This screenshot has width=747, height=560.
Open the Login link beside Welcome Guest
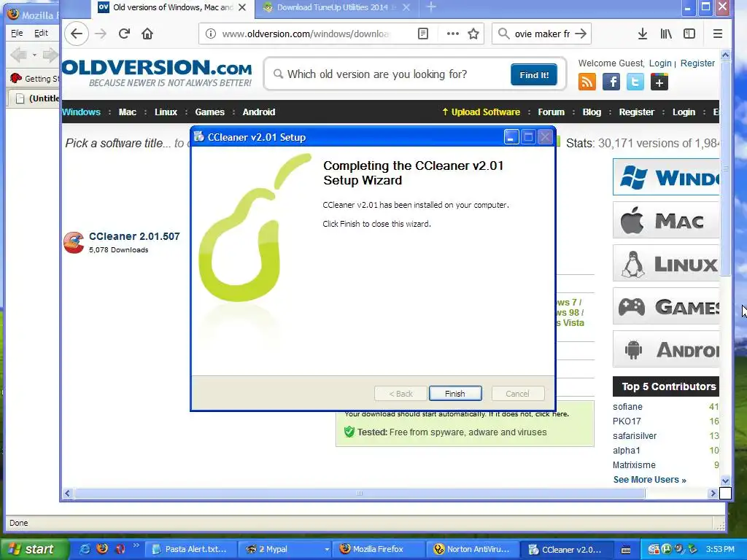click(659, 63)
